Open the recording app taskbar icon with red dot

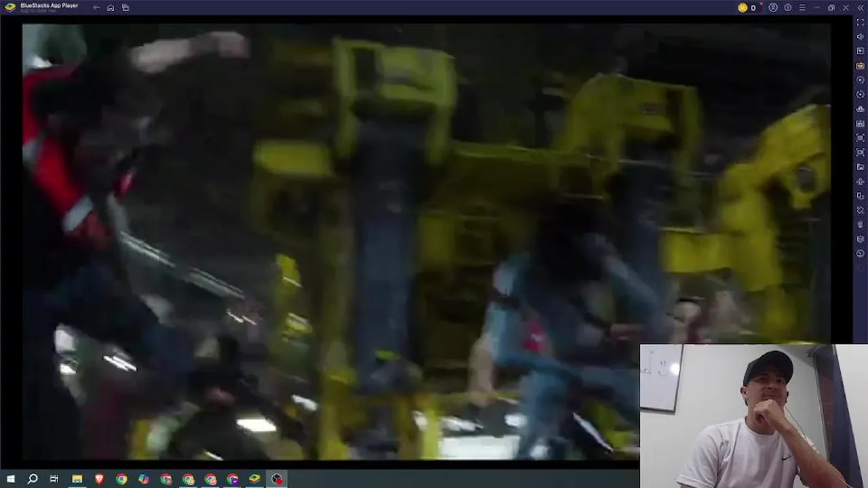pyautogui.click(x=277, y=479)
